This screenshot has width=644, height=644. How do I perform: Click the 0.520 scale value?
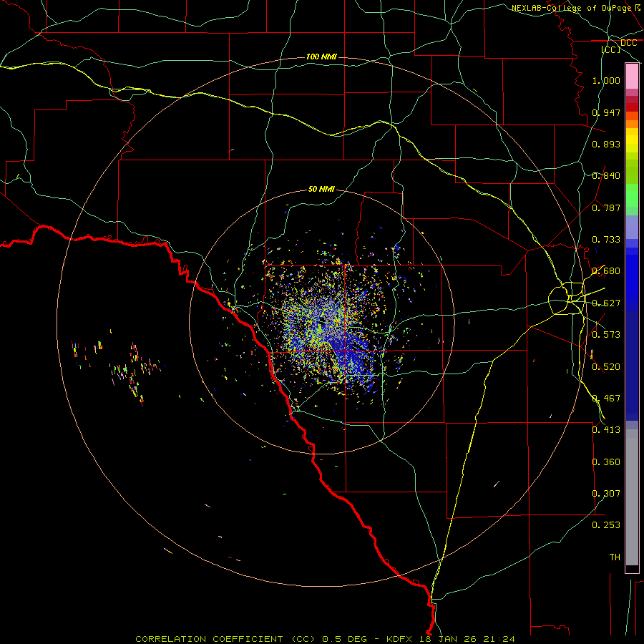tap(606, 367)
